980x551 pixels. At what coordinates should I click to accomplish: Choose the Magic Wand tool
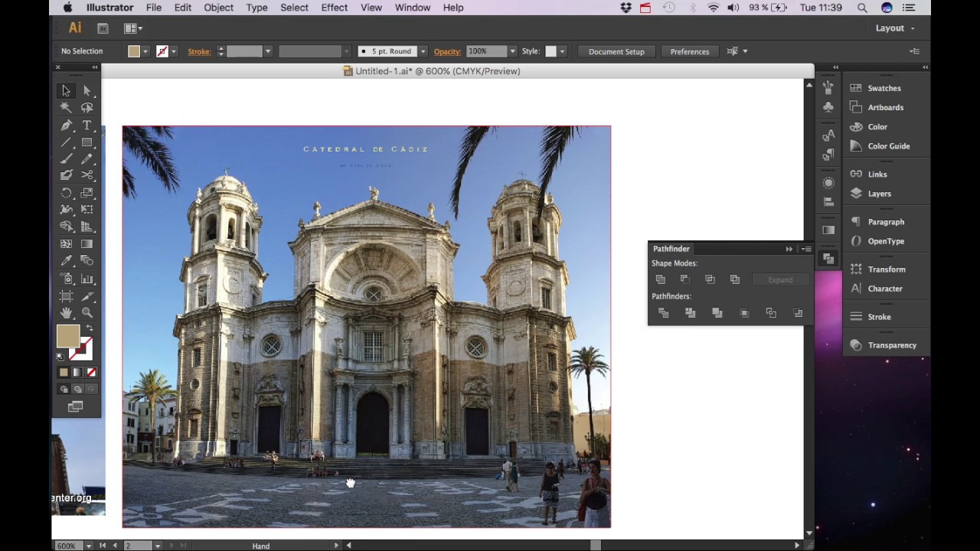tap(67, 108)
